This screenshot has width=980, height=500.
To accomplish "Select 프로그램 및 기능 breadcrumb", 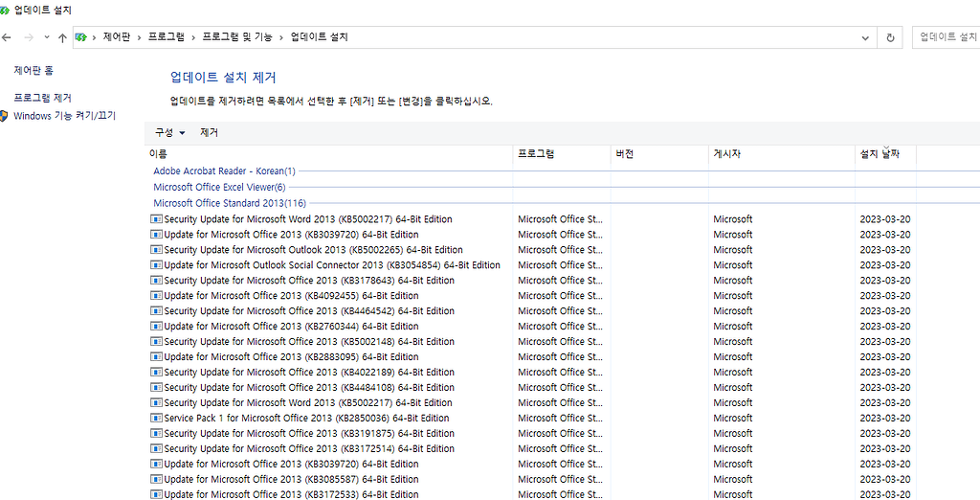I will (237, 37).
